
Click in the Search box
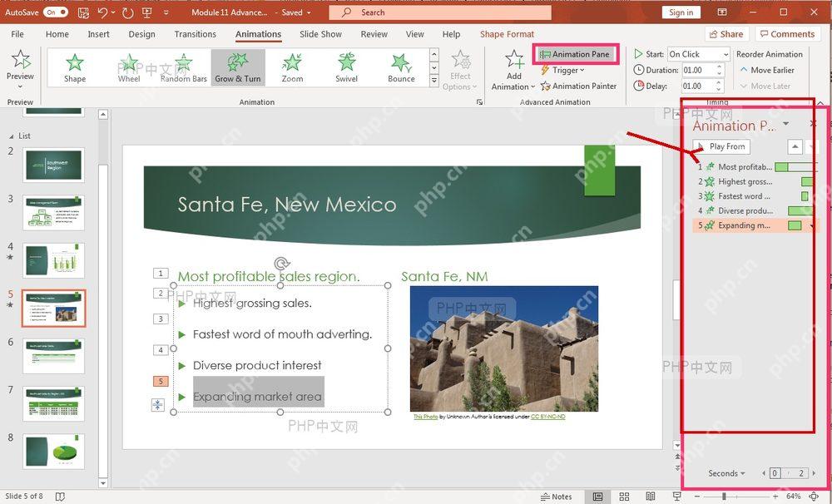pos(440,12)
